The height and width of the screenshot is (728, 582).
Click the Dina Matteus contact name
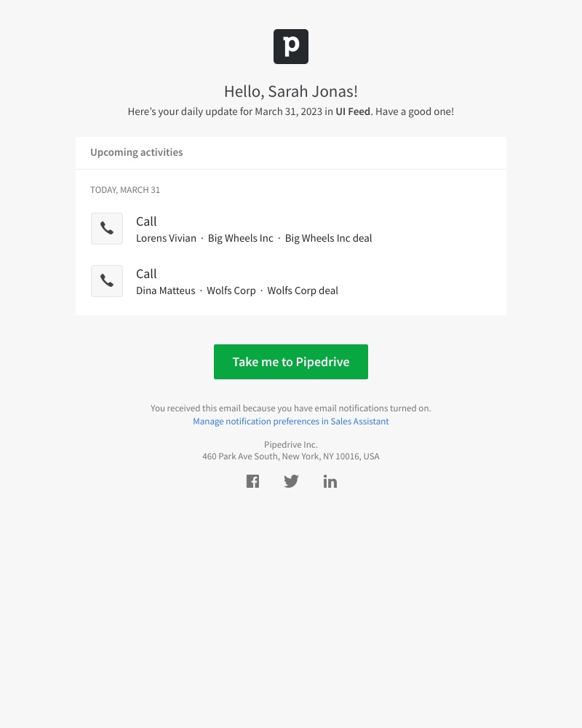coord(165,290)
